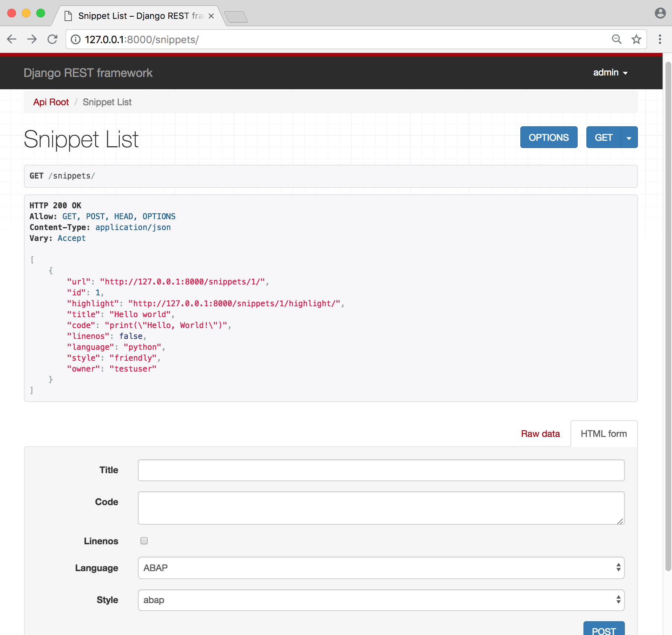Viewport: 672px width, 635px height.
Task: Click the linenos "false" value
Action: (x=131, y=336)
